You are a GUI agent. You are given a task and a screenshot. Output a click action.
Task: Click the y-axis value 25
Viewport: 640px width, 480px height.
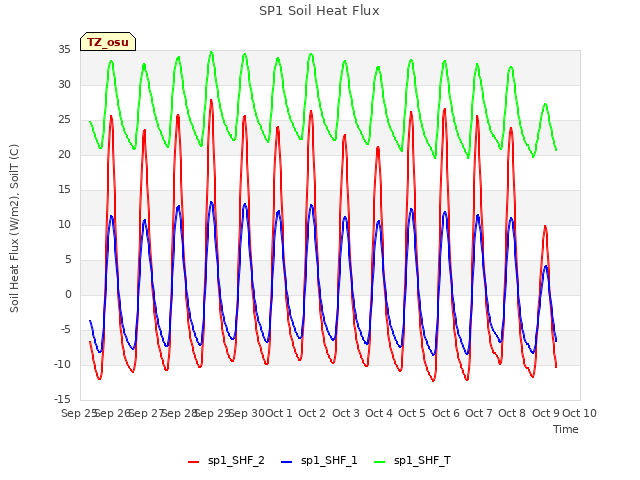tap(64, 120)
